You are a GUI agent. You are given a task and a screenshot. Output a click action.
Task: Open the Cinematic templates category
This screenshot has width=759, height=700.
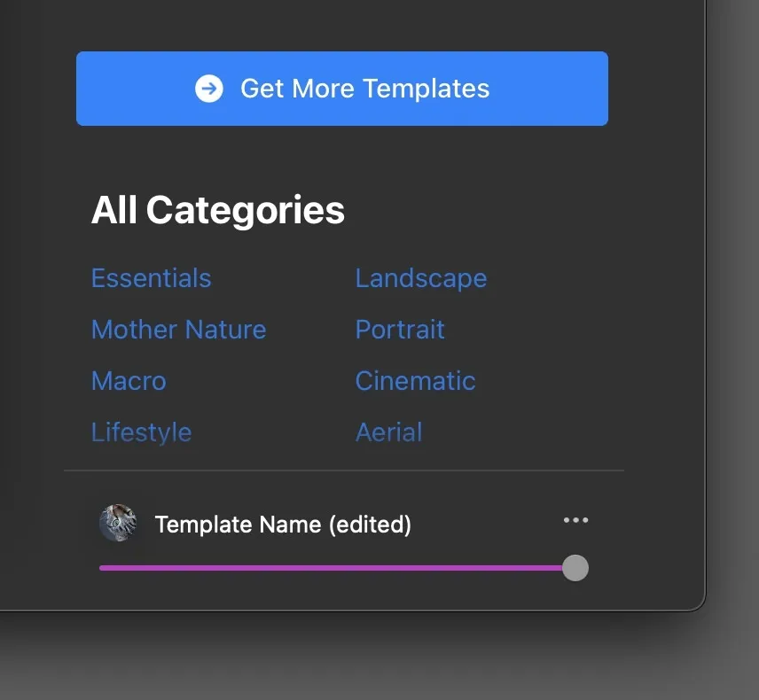pos(415,381)
